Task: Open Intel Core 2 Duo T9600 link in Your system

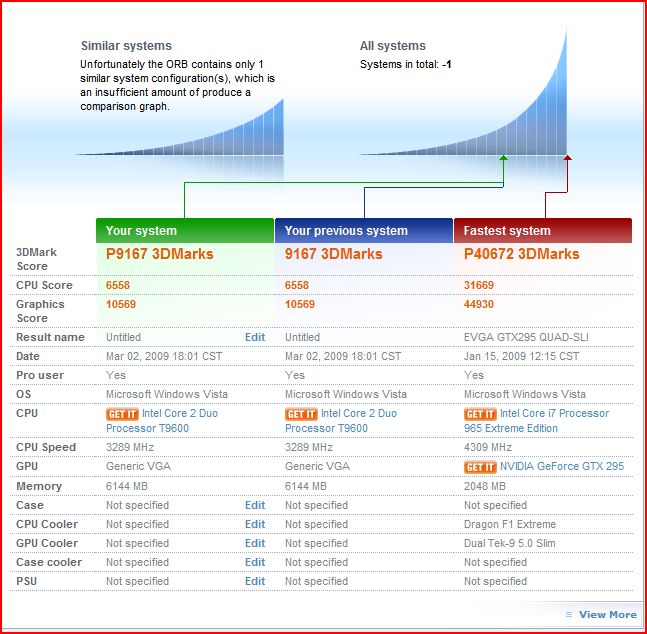Action: [x=162, y=421]
